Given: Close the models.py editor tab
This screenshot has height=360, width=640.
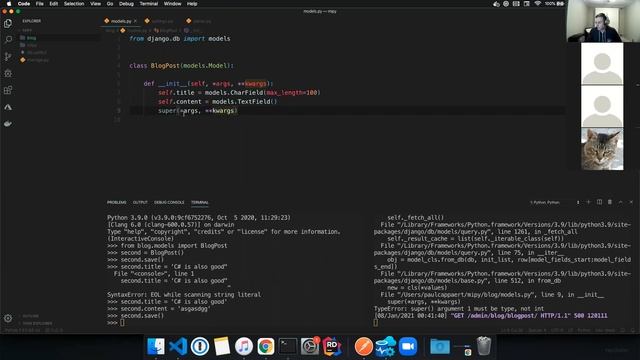Looking at the screenshot, I should (x=135, y=21).
